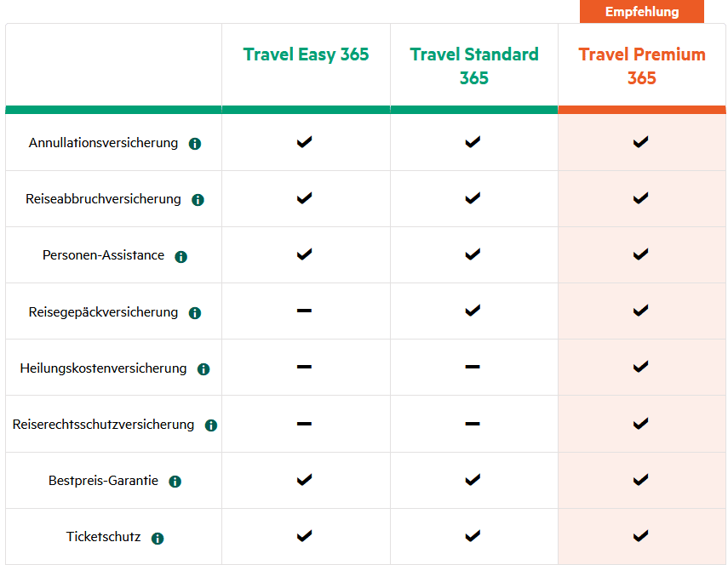Open the Ticketschutz info icon
The image size is (728, 565).
click(x=158, y=538)
